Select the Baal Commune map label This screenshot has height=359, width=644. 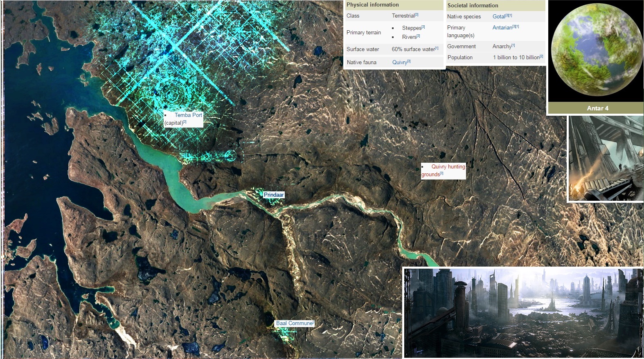click(x=294, y=323)
